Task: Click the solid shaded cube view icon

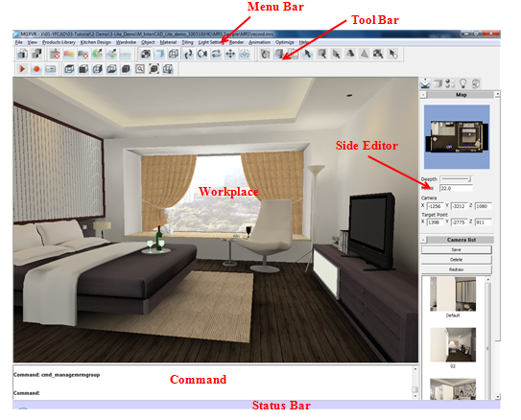Action: pos(126,69)
